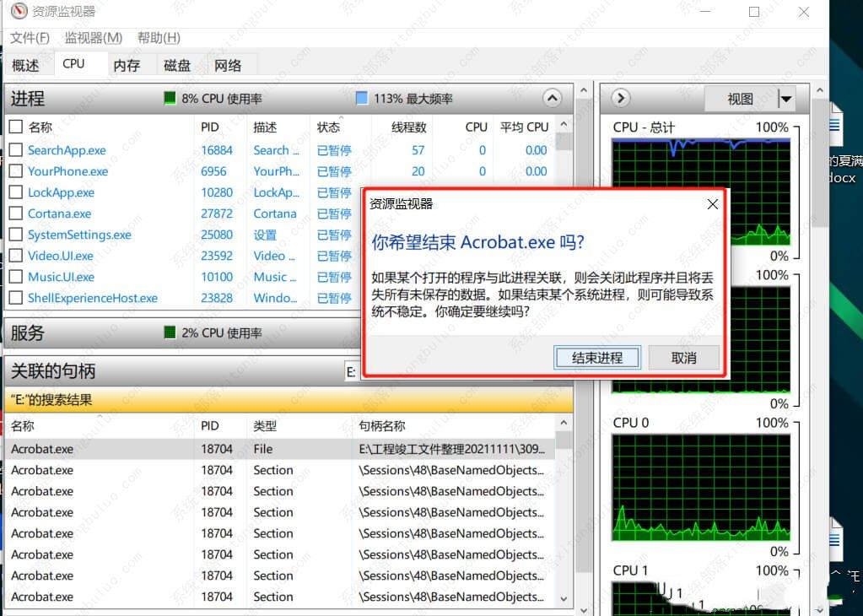This screenshot has width=863, height=616.
Task: Open the 文件(F) menu
Action: coord(30,38)
